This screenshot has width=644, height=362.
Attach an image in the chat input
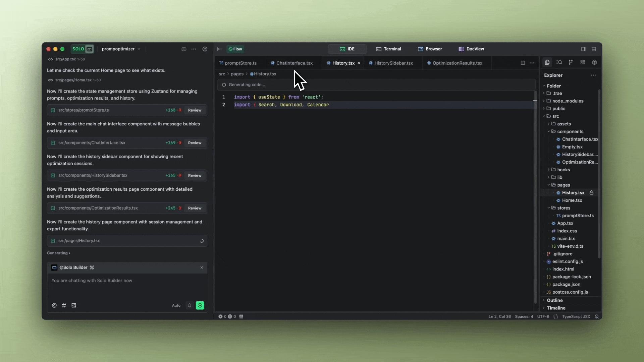(73, 305)
